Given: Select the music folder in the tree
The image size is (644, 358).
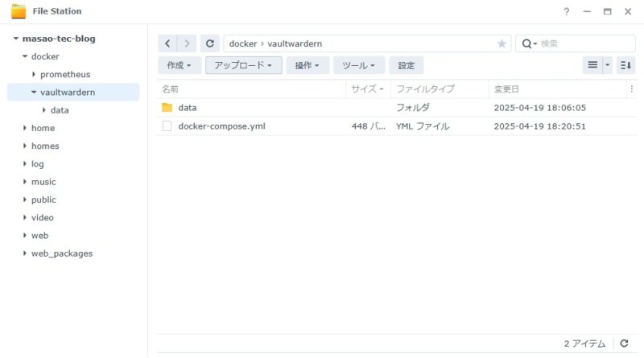Looking at the screenshot, I should pyautogui.click(x=43, y=182).
